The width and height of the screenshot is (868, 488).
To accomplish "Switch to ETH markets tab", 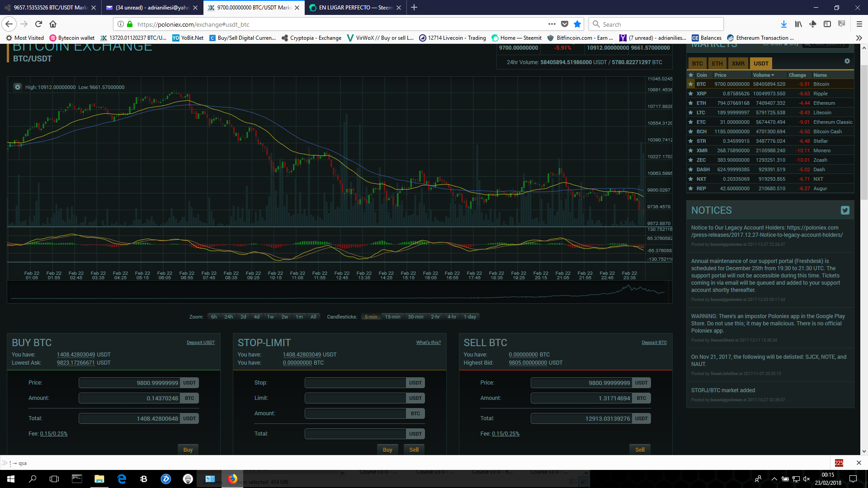I will coord(717,63).
